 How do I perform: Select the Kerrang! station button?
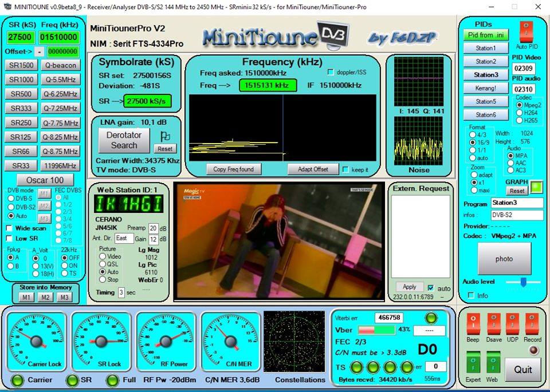[x=486, y=88]
